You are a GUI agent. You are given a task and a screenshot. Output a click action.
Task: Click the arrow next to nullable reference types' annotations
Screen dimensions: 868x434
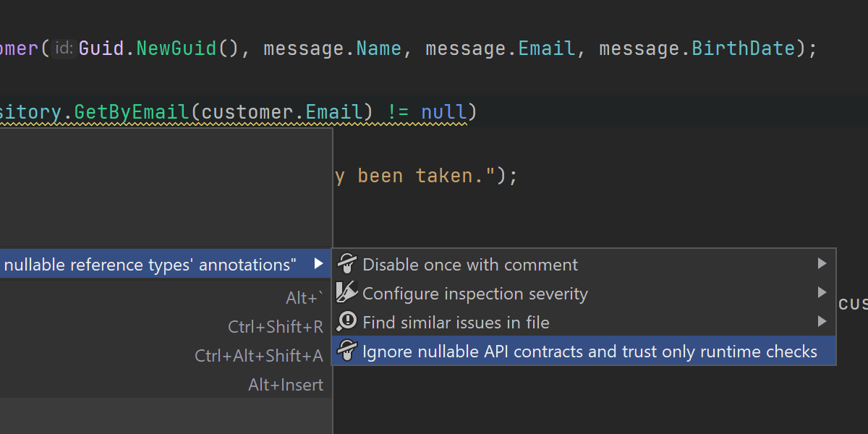point(318,265)
